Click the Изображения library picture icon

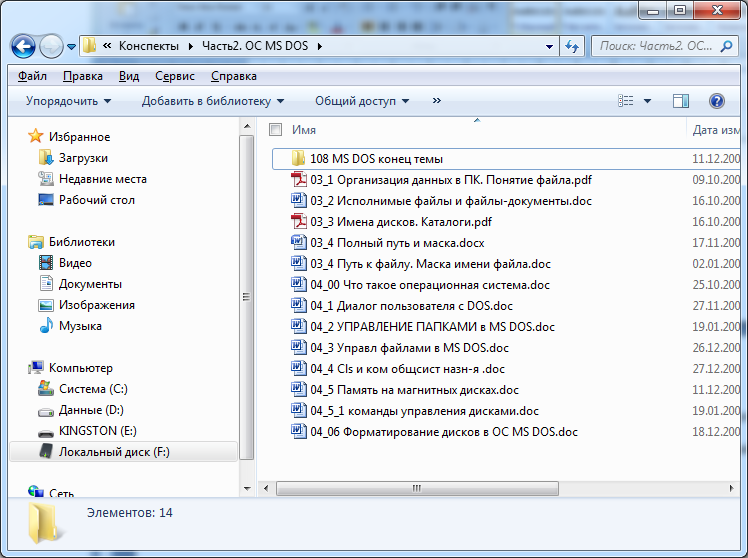pos(46,305)
